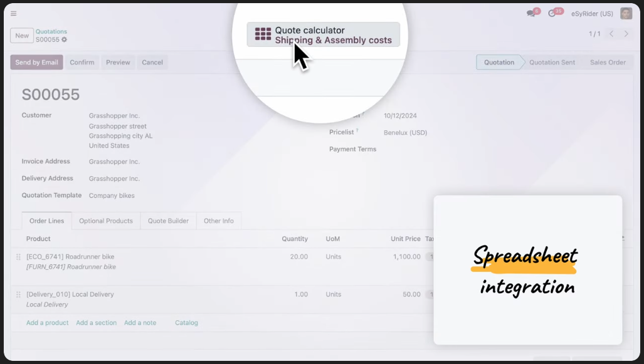The image size is (644, 364).
Task: Open the Quote Builder tab
Action: click(x=168, y=221)
